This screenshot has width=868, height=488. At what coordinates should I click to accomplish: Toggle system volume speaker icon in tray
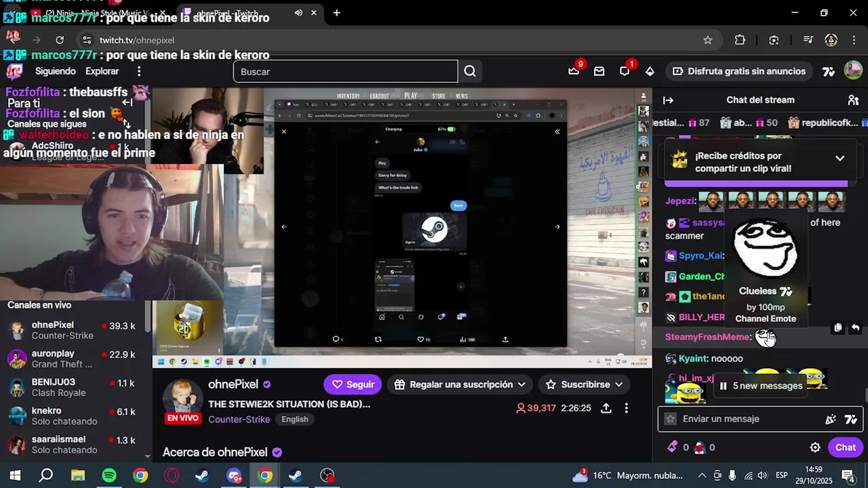[x=762, y=475]
